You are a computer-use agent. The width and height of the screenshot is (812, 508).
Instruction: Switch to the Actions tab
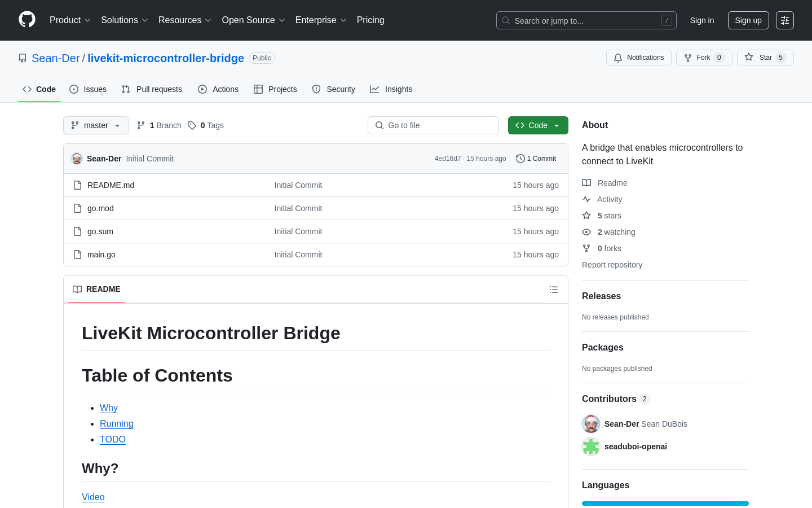tap(218, 89)
